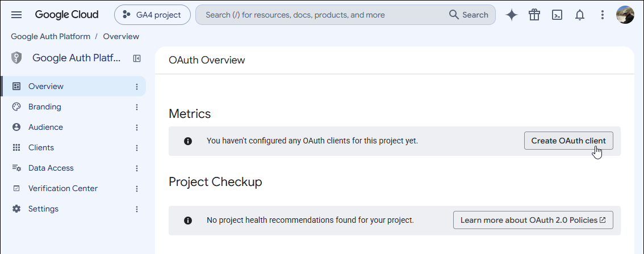
Task: Click the Verification Center checkbox icon
Action: pos(16,188)
